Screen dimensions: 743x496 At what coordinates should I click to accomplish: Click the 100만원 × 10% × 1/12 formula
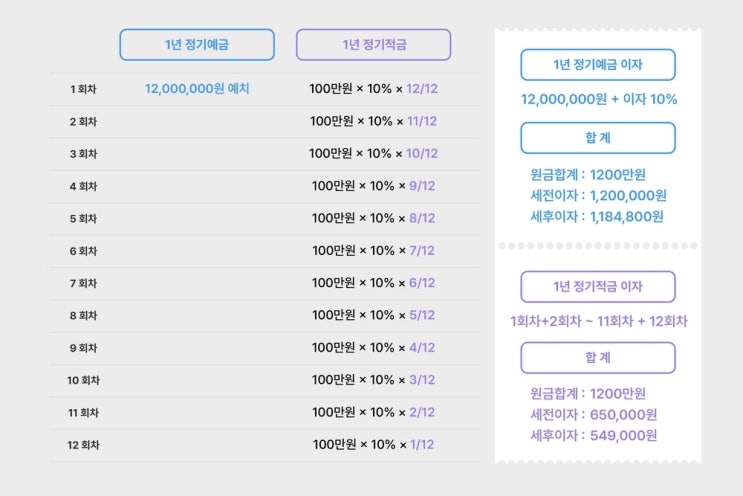[x=373, y=444]
